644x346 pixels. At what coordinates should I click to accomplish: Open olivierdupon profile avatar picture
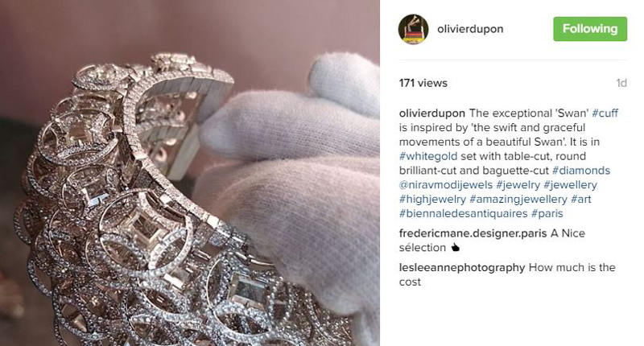tap(413, 29)
